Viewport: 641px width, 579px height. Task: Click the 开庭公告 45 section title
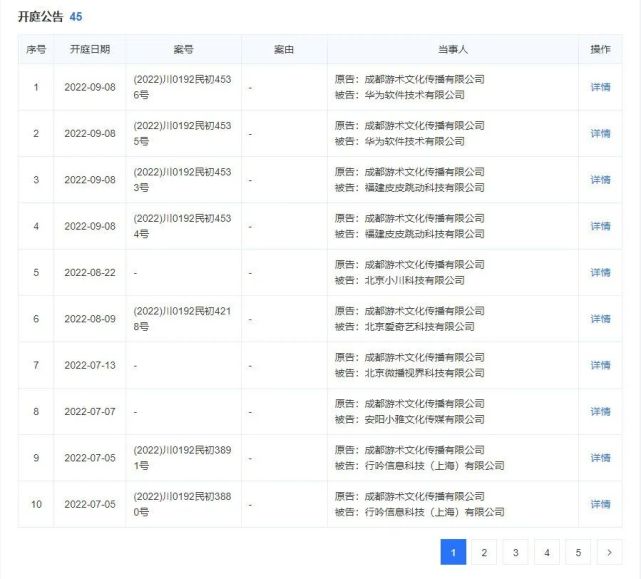pos(50,17)
